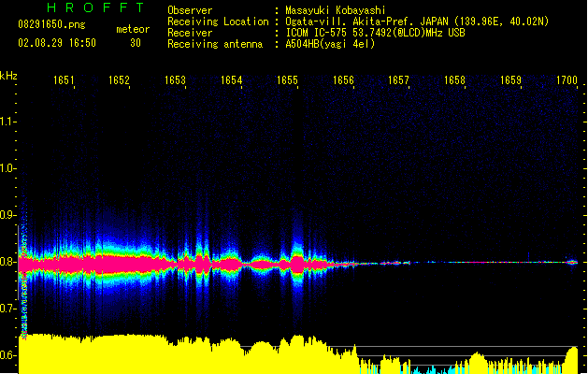588x374 pixels.
Task: Click observer name Masayuki Kobayashi
Action: (336, 10)
